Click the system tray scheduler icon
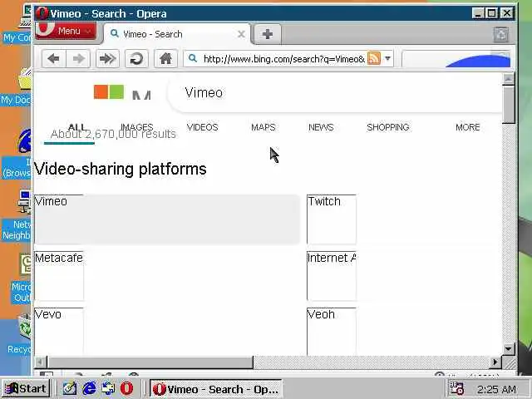Screen dimensions: 532x399 coord(456,388)
